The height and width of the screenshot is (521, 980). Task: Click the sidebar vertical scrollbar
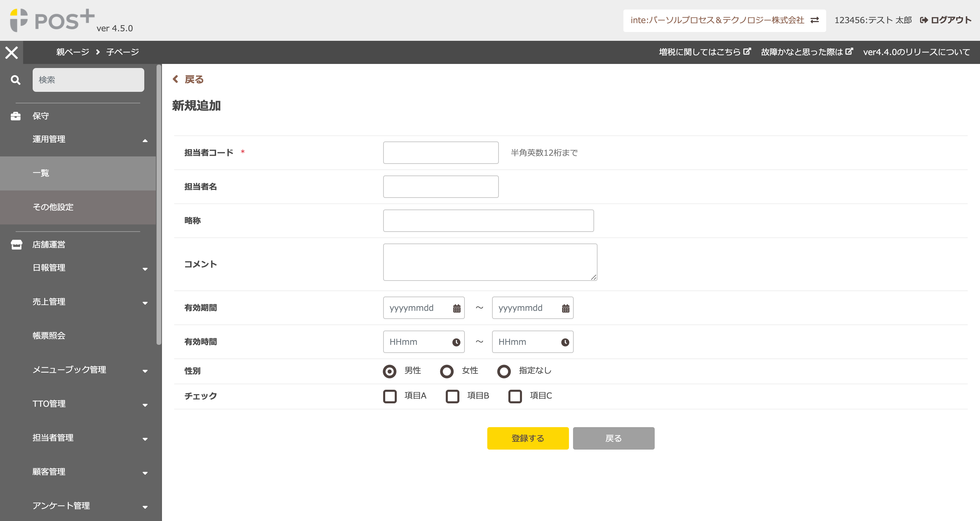point(159,205)
